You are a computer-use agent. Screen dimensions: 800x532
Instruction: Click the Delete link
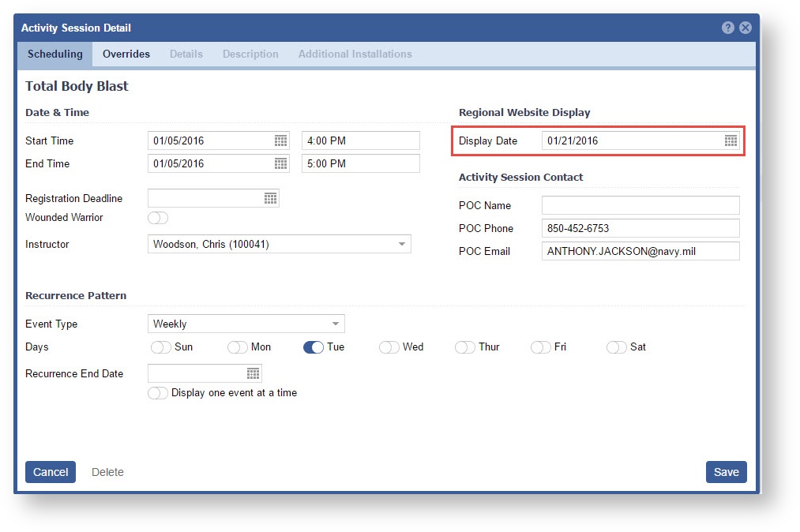[x=107, y=472]
